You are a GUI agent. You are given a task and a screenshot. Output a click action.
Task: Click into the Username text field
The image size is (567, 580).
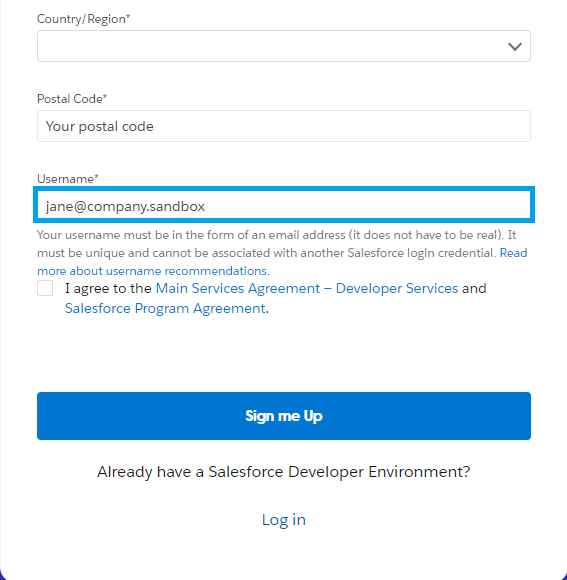pyautogui.click(x=284, y=205)
